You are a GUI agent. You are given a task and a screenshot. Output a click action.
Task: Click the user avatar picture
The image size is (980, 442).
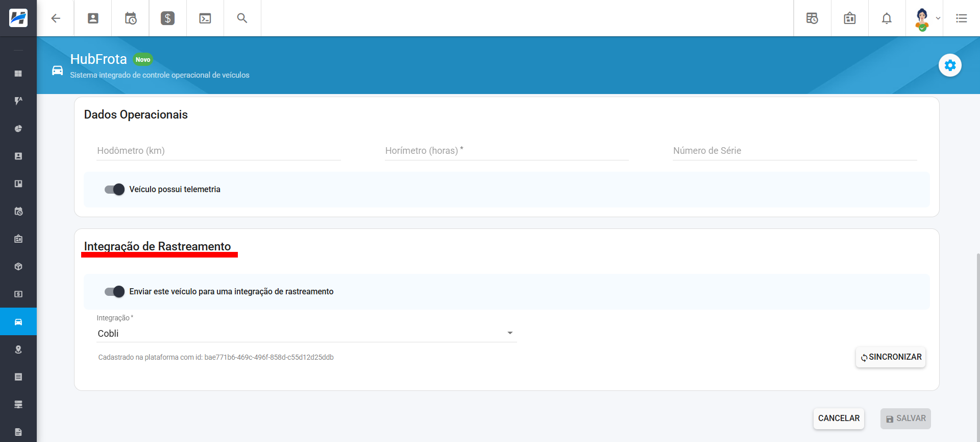pyautogui.click(x=922, y=19)
